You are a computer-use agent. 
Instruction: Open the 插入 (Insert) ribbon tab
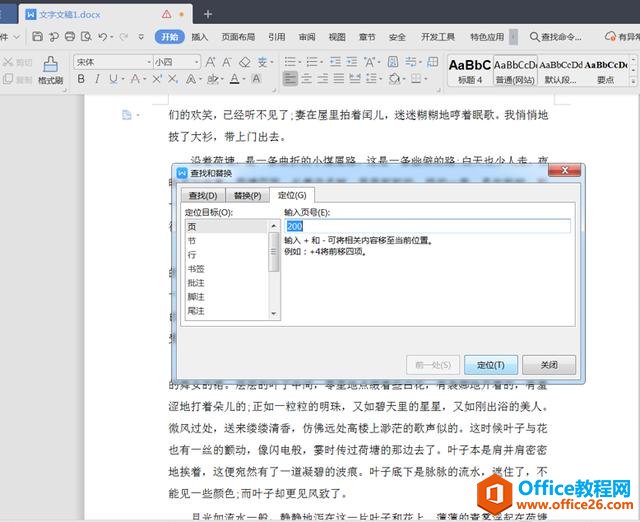[200, 37]
